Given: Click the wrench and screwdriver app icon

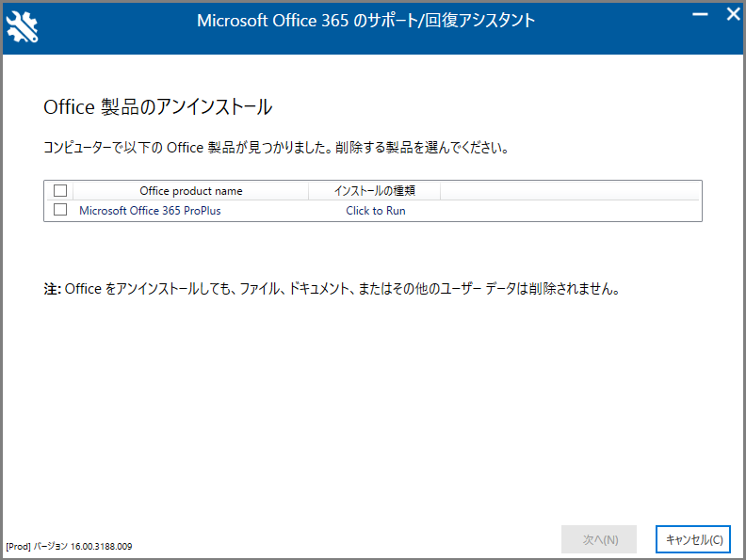Looking at the screenshot, I should click(x=23, y=27).
